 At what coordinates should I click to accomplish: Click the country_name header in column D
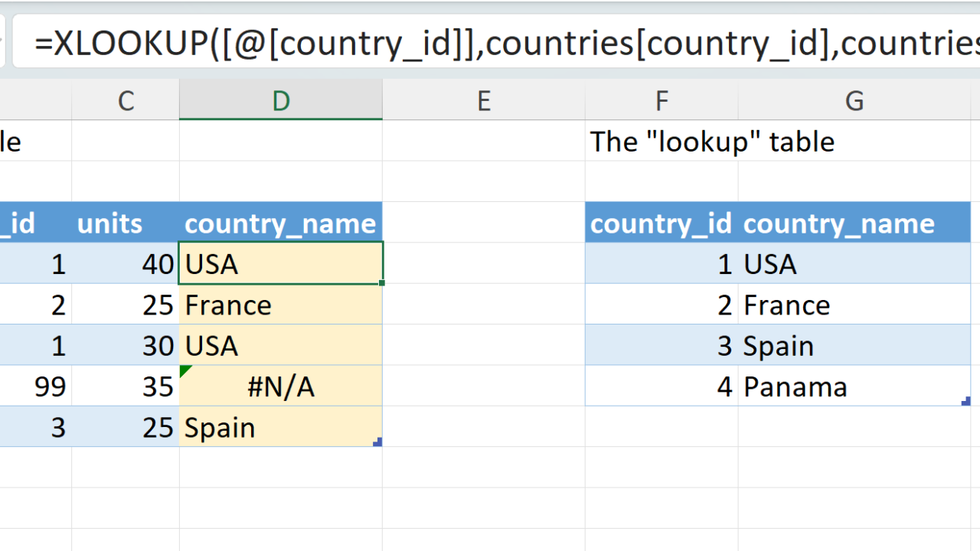click(x=280, y=223)
